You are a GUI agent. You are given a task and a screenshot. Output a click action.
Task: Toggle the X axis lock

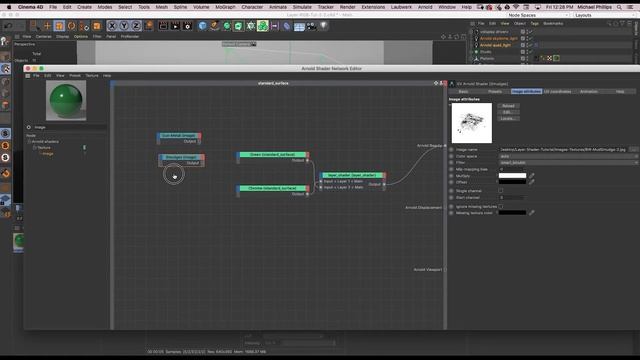(x=112, y=26)
